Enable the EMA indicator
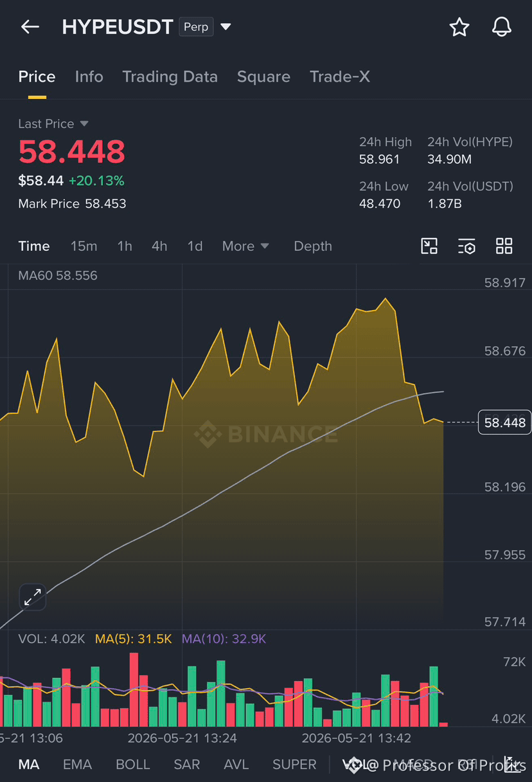This screenshot has width=532, height=782. tap(77, 765)
